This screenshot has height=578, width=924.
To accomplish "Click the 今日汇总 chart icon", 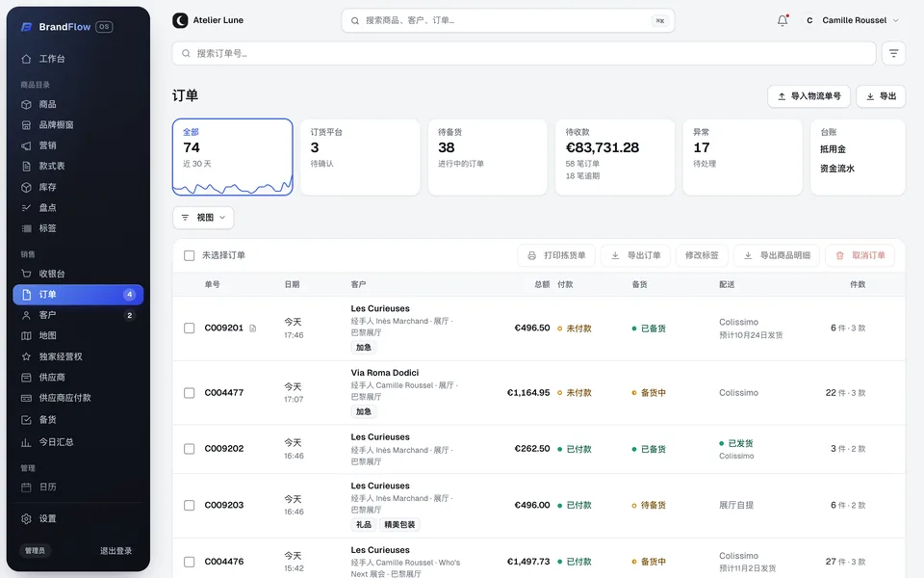I will (x=26, y=442).
